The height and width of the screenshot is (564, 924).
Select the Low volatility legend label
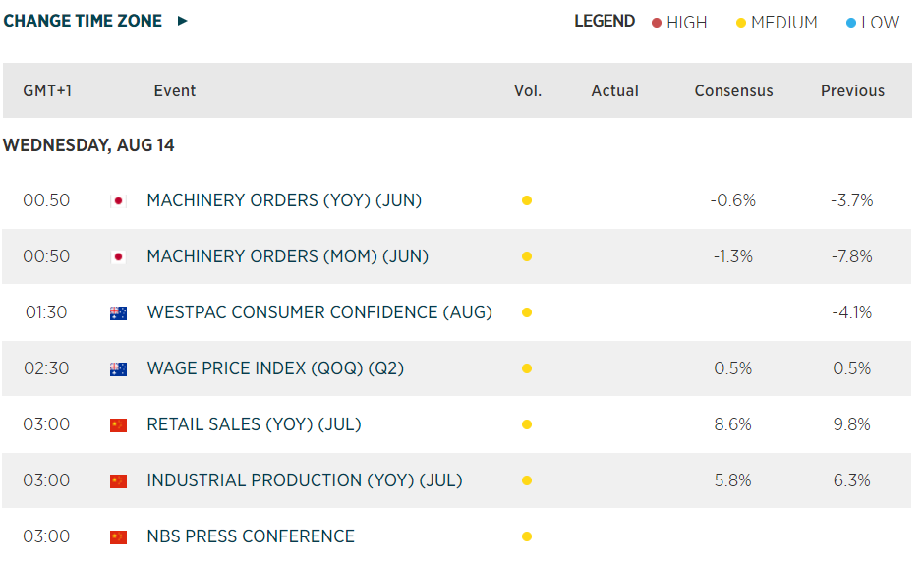pyautogui.click(x=880, y=23)
